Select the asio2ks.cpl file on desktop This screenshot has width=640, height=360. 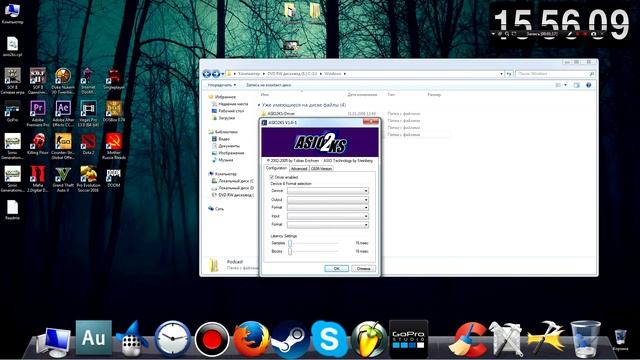tap(12, 47)
